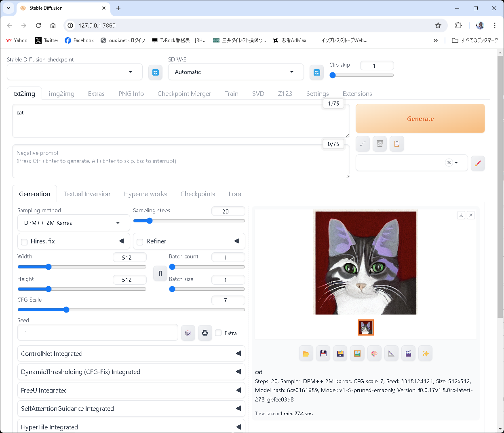Open the Sampling method dropdown

tap(73, 223)
